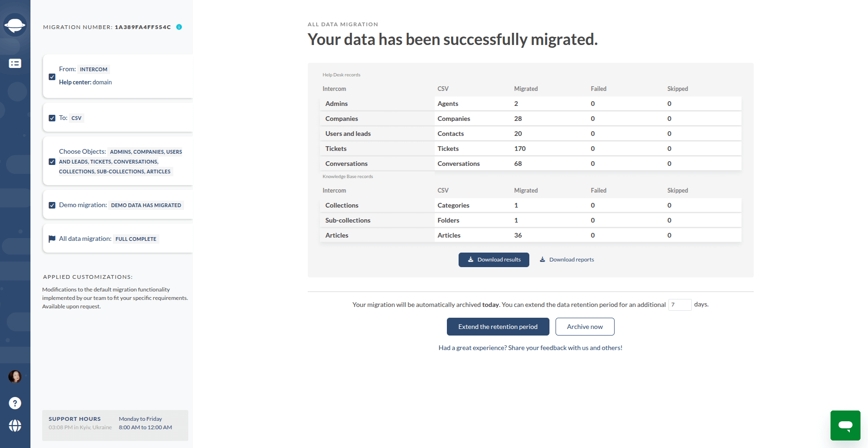This screenshot has width=868, height=448.
Task: Click the globe icon in the sidebar
Action: click(15, 426)
